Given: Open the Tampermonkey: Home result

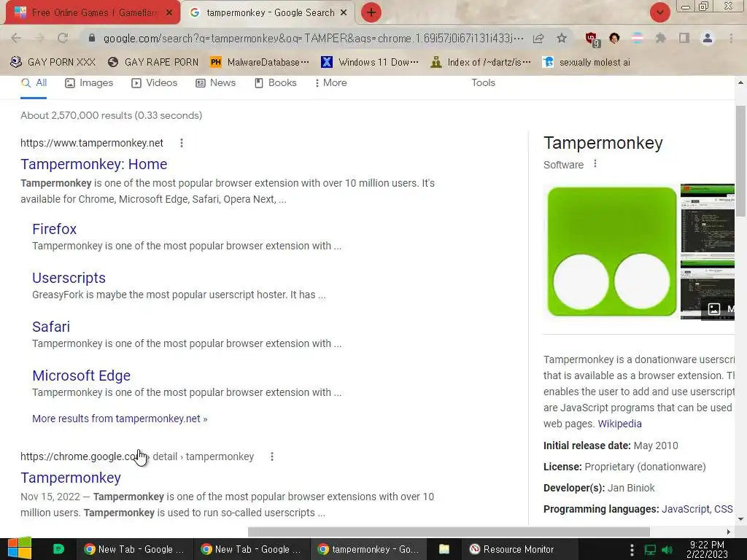Looking at the screenshot, I should 94,164.
